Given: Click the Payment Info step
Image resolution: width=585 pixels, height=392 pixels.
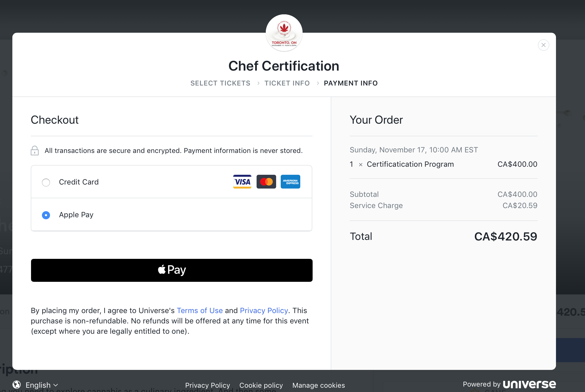Looking at the screenshot, I should point(351,83).
